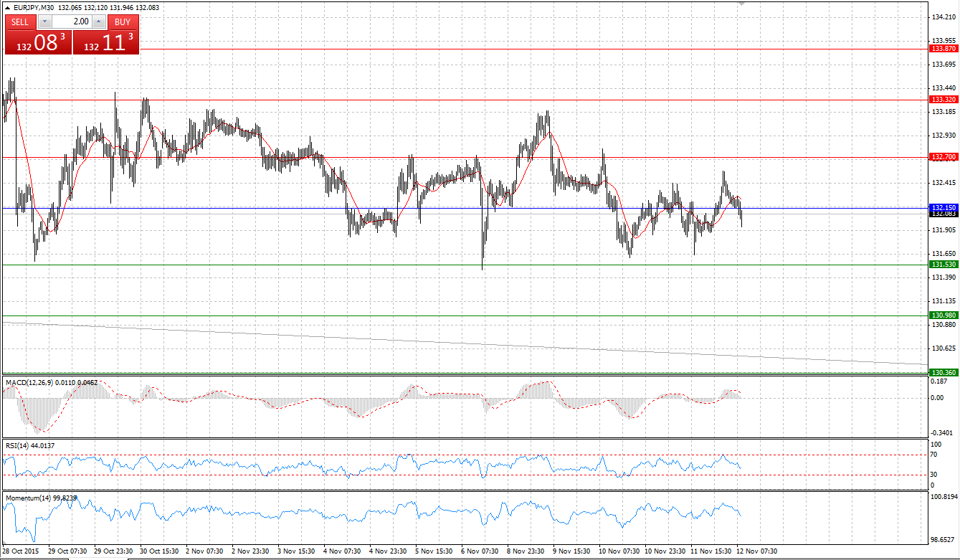Select the chart shift triangle marker at top
Viewport: 960px width, 560px height.
[741, 4]
